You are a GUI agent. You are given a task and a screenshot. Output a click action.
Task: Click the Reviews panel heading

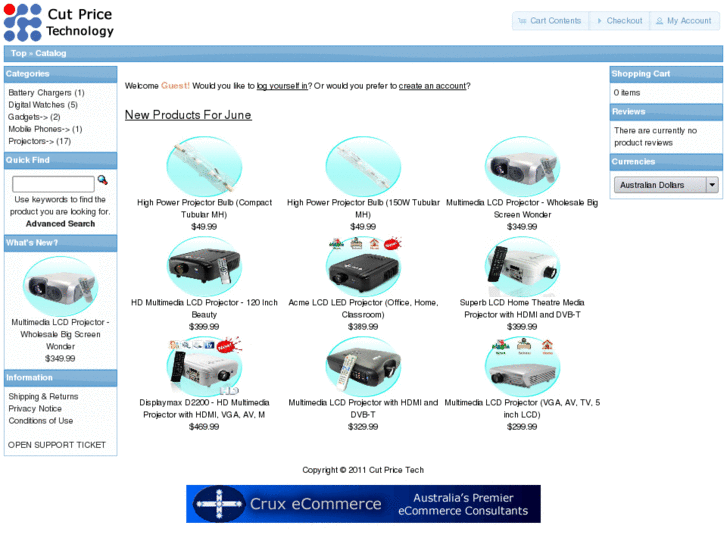pos(666,112)
